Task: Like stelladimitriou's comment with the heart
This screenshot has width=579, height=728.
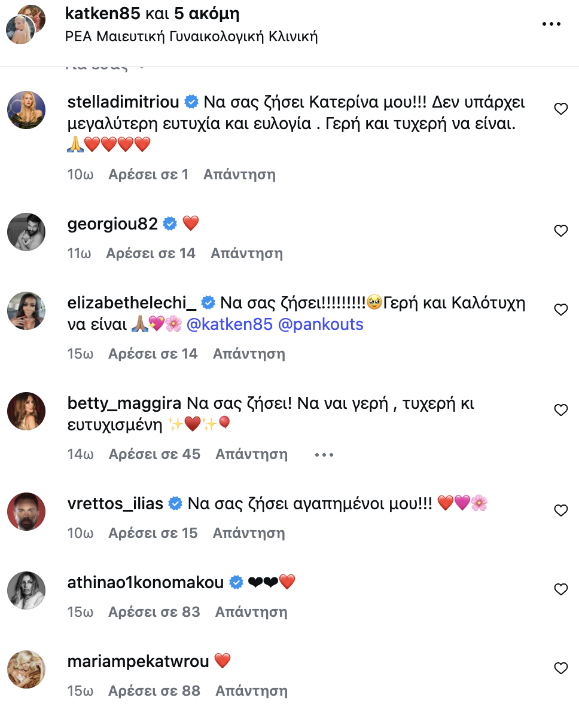Action: (x=560, y=109)
